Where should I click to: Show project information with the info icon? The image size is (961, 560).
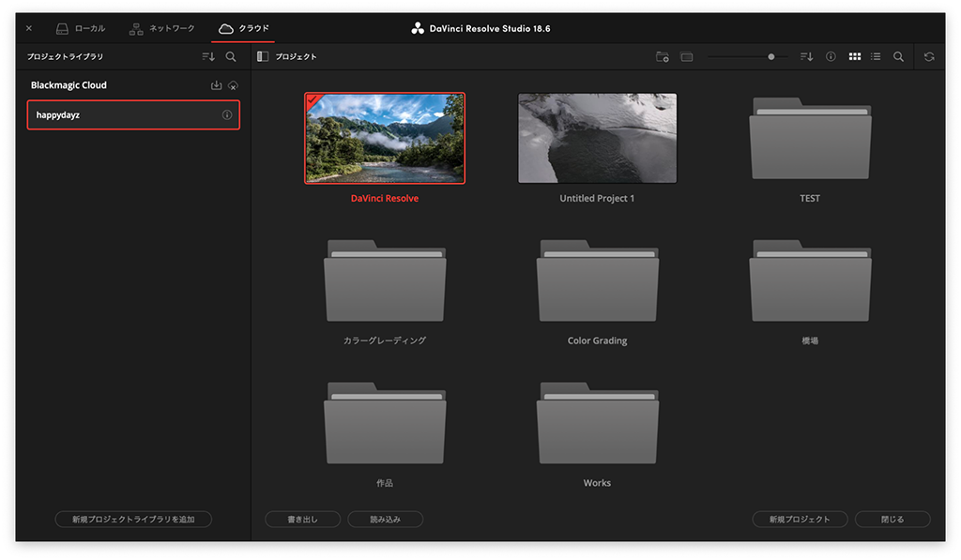click(x=831, y=56)
